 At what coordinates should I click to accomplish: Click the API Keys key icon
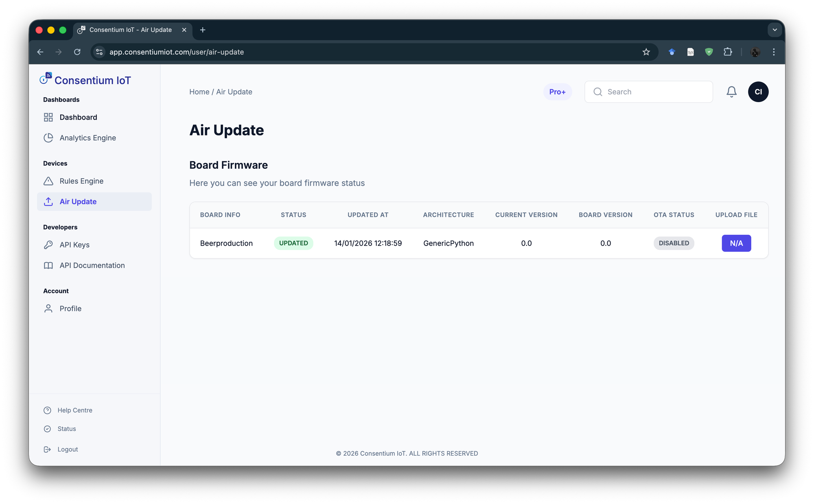pos(48,245)
